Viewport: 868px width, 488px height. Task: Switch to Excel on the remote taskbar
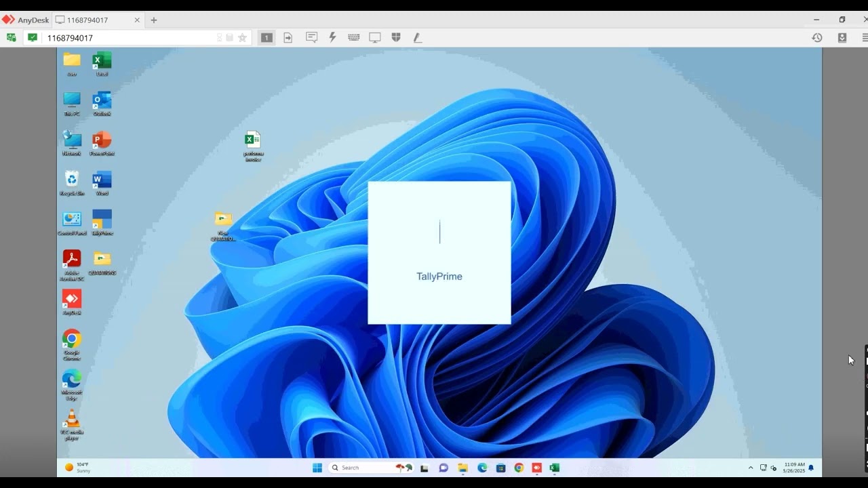click(555, 468)
